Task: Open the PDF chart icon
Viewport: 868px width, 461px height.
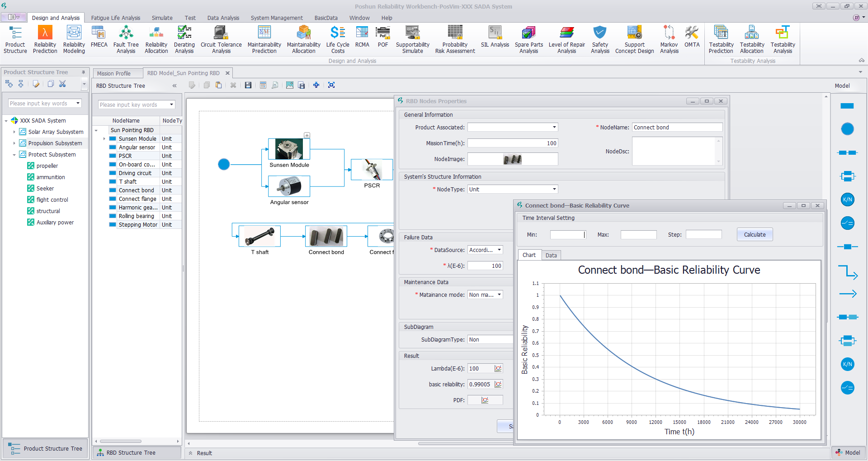Action: 485,400
